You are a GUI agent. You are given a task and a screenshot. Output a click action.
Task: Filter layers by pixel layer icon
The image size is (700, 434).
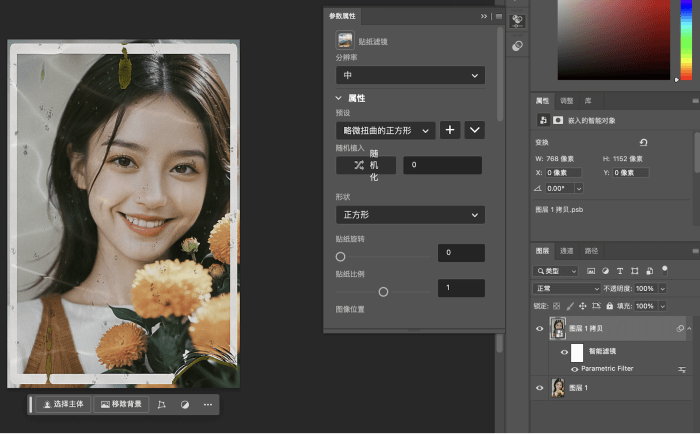coord(591,271)
